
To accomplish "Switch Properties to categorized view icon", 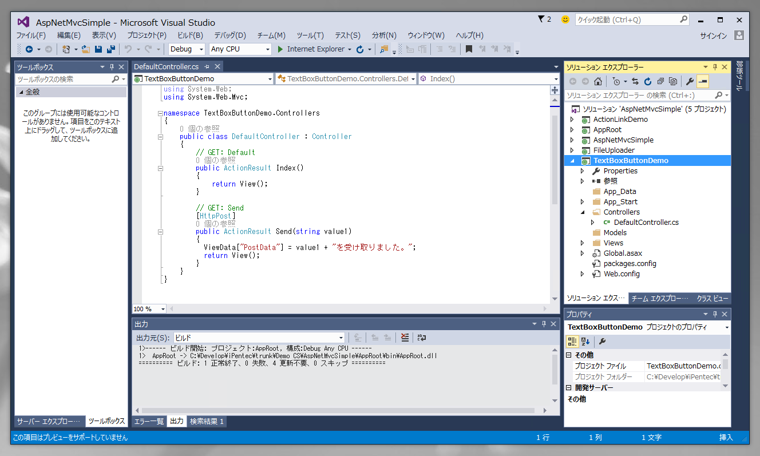I will (572, 341).
